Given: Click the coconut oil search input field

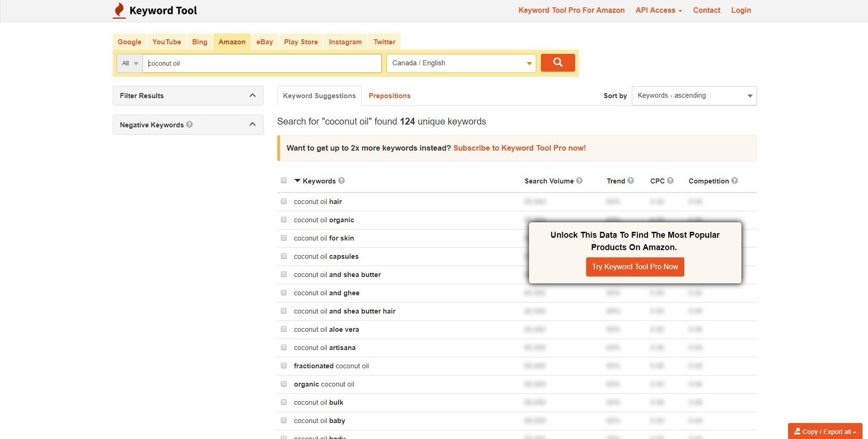Looking at the screenshot, I should [x=262, y=63].
